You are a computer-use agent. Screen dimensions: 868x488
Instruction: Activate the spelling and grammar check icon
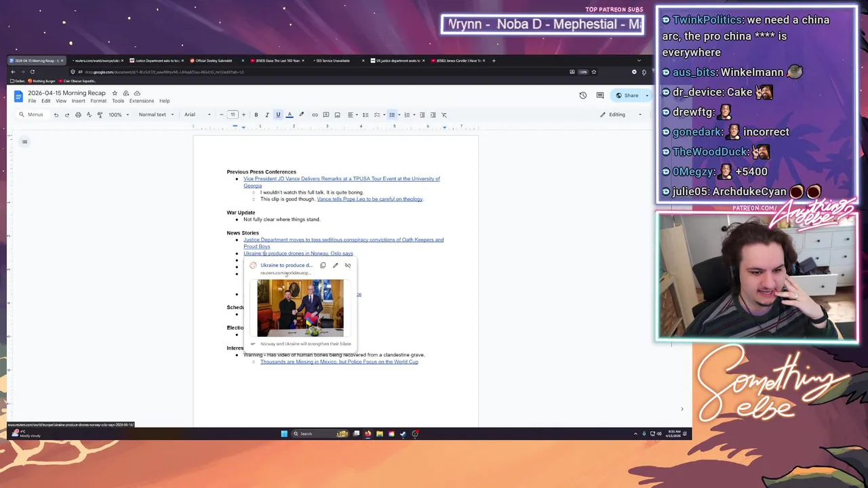(89, 115)
